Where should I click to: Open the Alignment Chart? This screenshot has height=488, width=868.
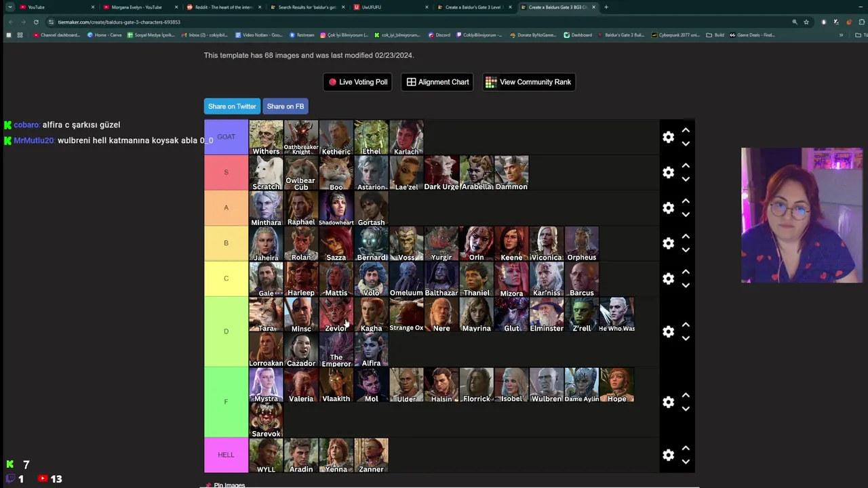(x=437, y=82)
